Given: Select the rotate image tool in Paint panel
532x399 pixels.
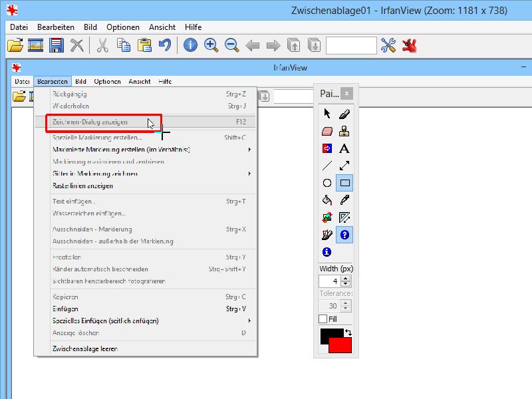Looking at the screenshot, I should click(327, 217).
